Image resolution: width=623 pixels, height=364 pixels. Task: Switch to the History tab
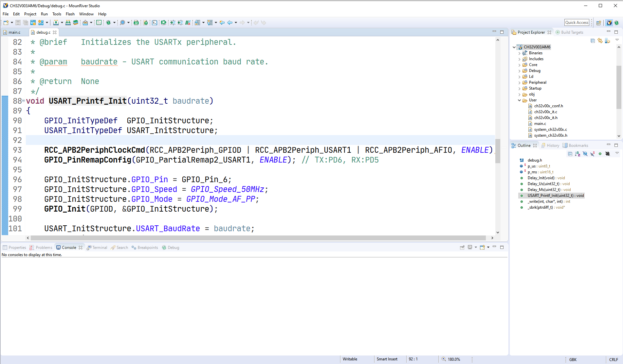coord(550,146)
